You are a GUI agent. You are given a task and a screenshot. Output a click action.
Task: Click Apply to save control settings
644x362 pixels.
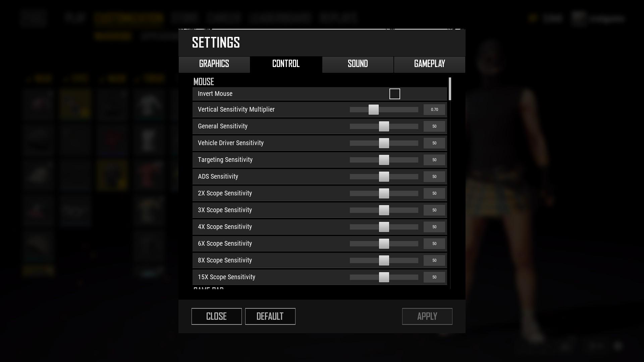(427, 316)
